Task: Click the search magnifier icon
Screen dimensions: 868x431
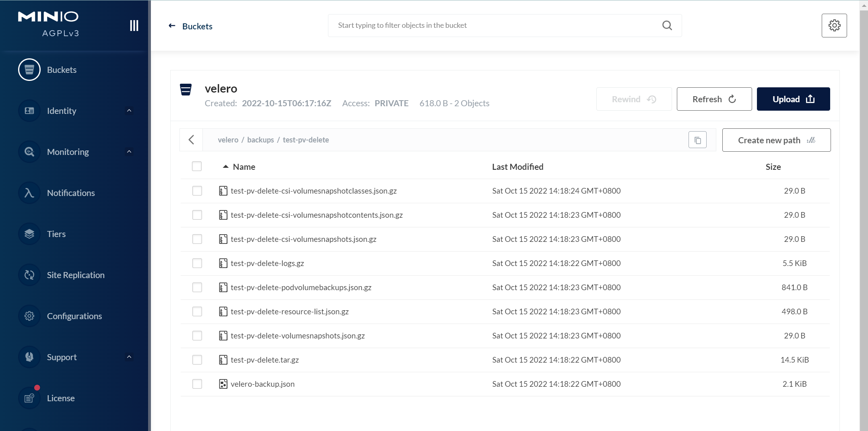Action: 667,25
